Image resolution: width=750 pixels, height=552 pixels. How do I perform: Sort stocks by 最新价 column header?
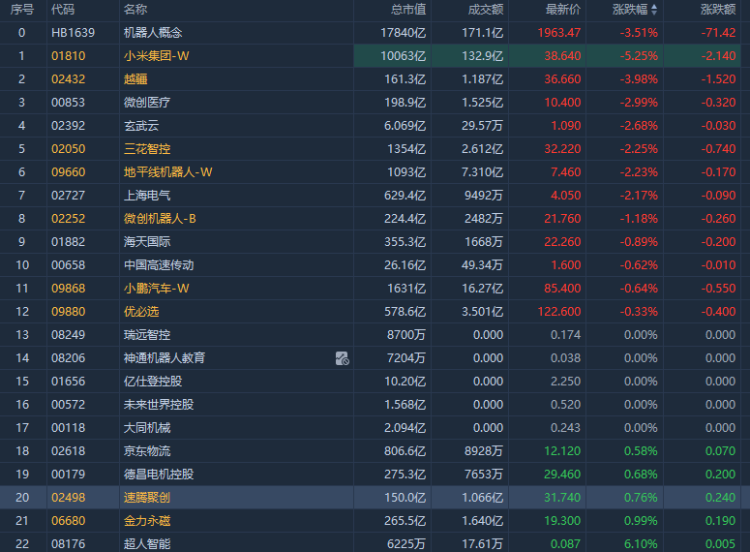[x=563, y=10]
